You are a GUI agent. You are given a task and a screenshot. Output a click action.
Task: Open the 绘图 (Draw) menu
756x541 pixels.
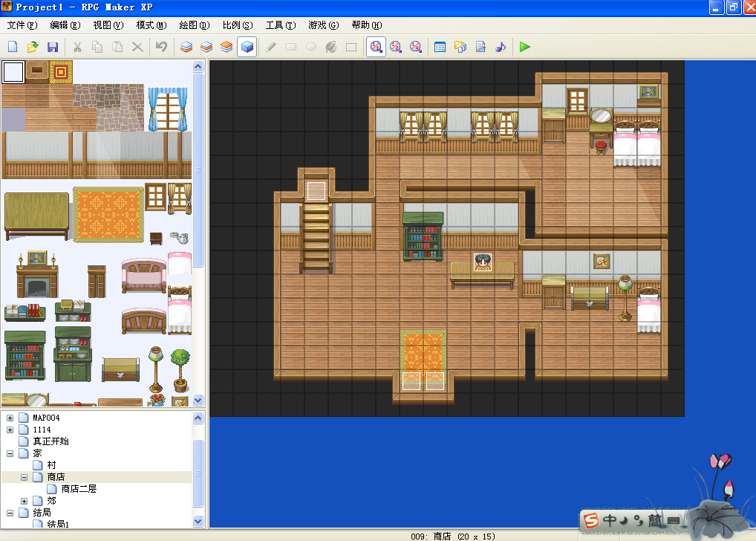195,25
